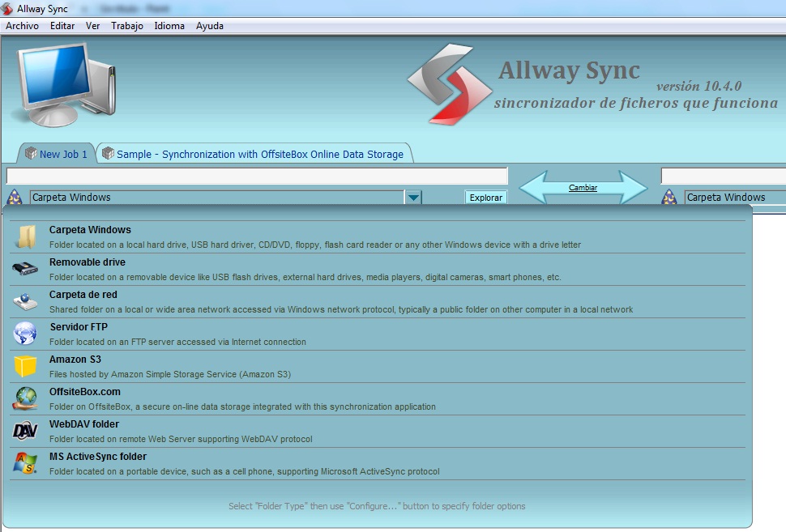Click the left wizard hat icon

pos(15,197)
